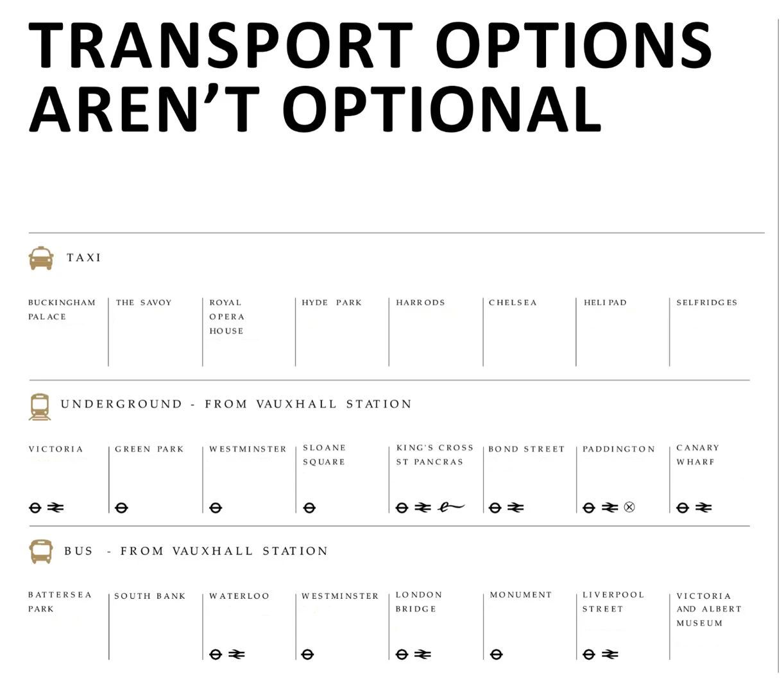Click the National Rail symbol under Canary Wharf
784x693 pixels.
pos(703,508)
